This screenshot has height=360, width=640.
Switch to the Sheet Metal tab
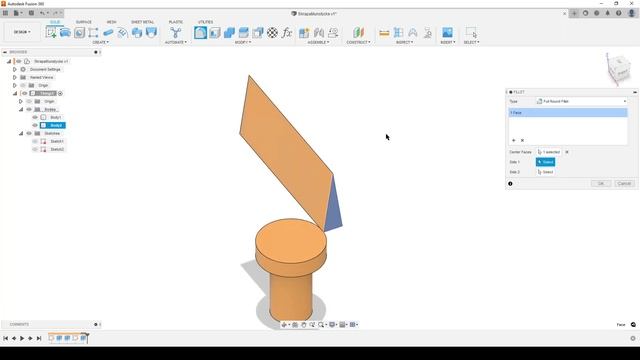[142, 22]
